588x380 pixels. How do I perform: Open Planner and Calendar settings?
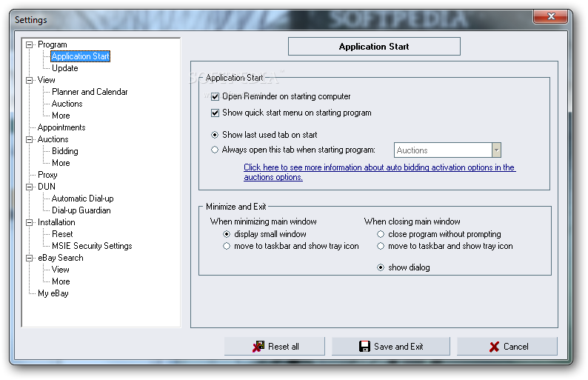coord(90,92)
